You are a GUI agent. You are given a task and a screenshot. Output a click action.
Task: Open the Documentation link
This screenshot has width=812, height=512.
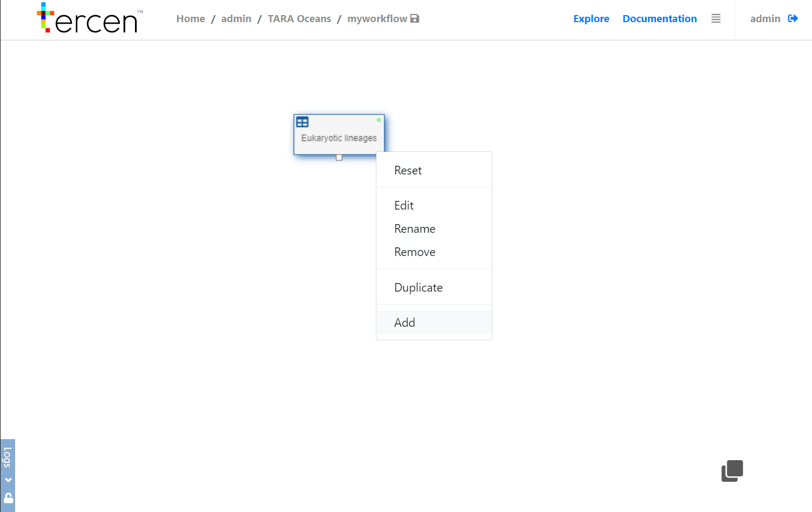click(x=660, y=19)
